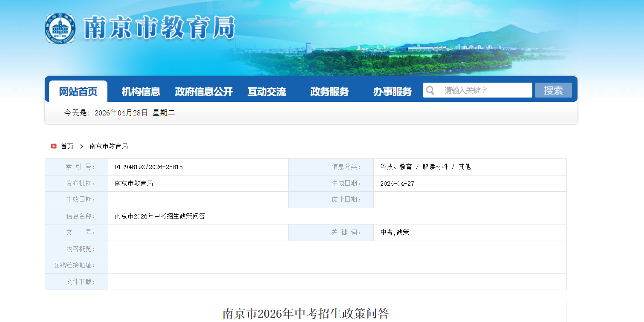Screen dimensions: 644x322
Task: Go to 政府信息公开 section
Action: coord(204,91)
